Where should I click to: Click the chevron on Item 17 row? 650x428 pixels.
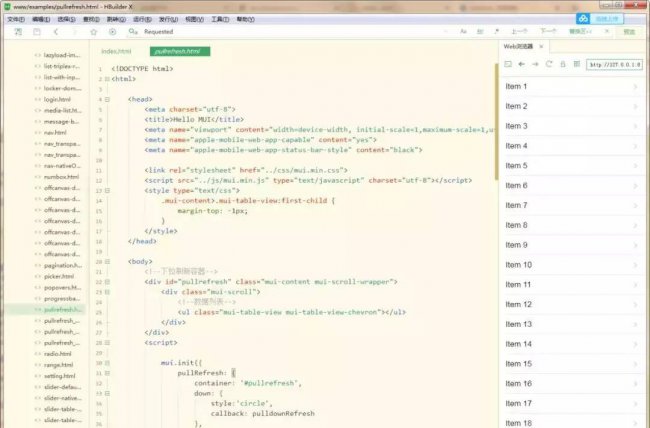click(x=635, y=404)
